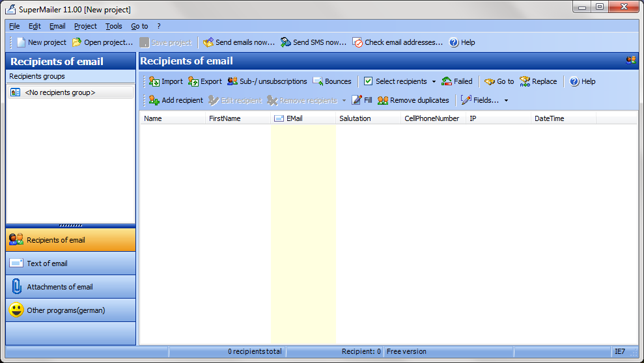The image size is (644, 363).
Task: Click the Fill button
Action: pyautogui.click(x=362, y=100)
